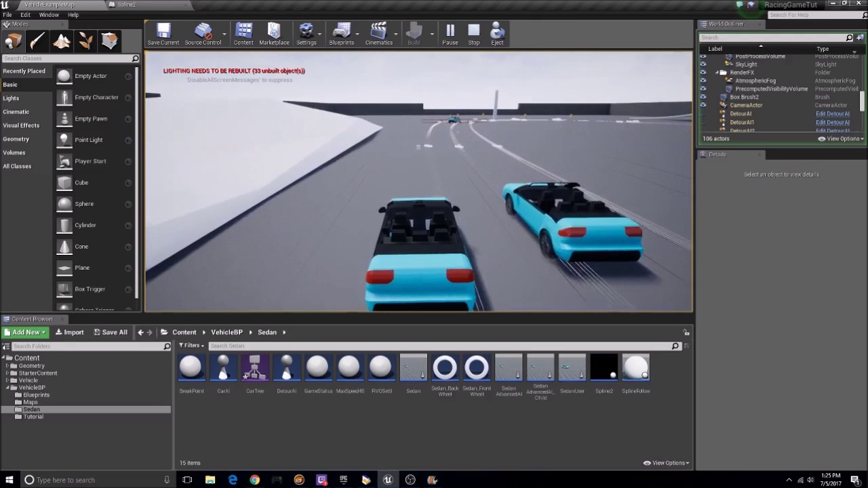Viewport: 868px width, 488px height.
Task: Toggle visibility of Box Brush2
Action: pyautogui.click(x=703, y=97)
